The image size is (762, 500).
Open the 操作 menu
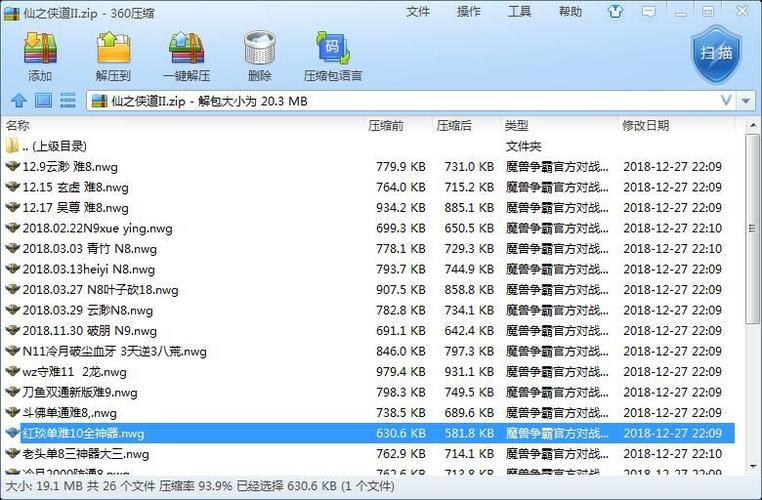point(468,12)
